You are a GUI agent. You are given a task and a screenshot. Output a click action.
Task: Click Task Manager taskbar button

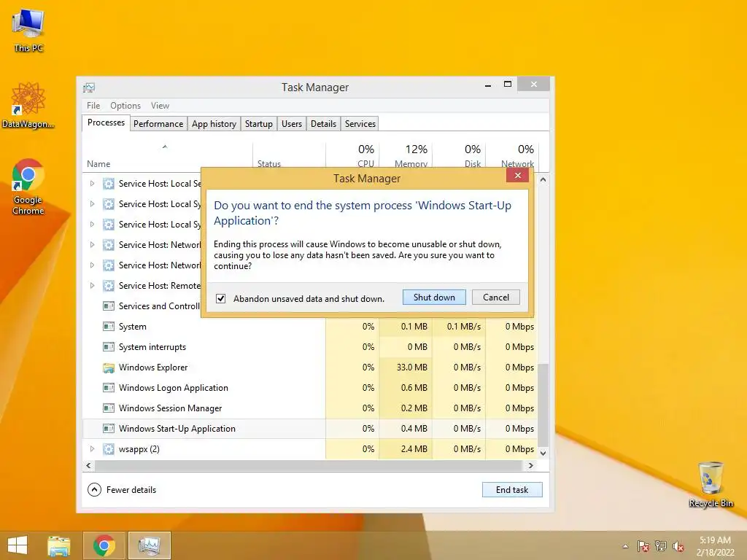click(x=149, y=545)
